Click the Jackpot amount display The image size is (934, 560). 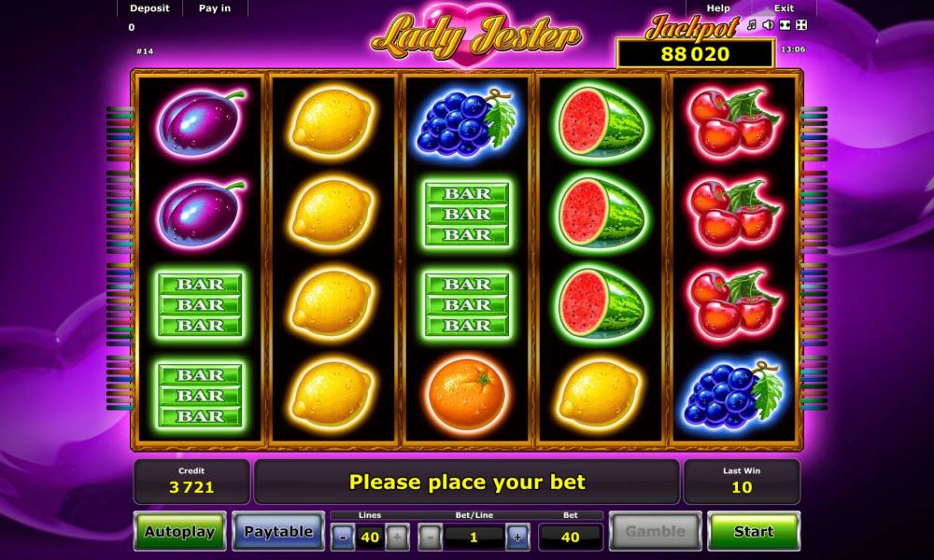click(x=695, y=54)
